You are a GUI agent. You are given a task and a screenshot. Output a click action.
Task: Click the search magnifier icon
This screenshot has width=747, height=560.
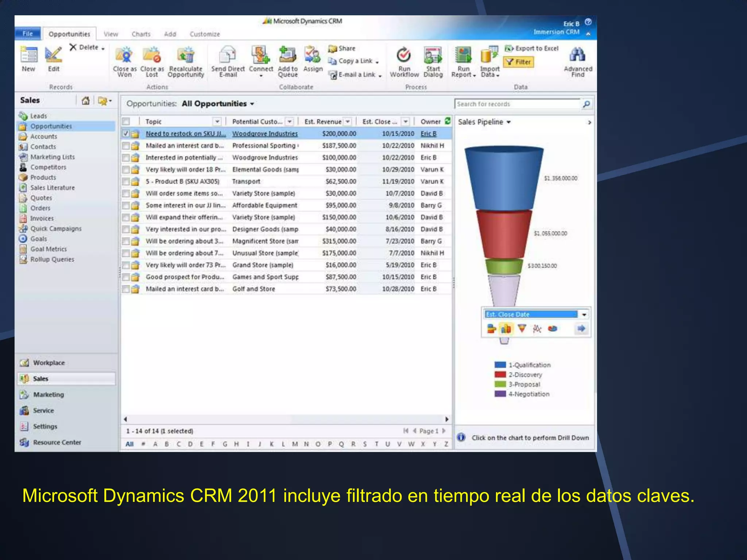coord(586,104)
